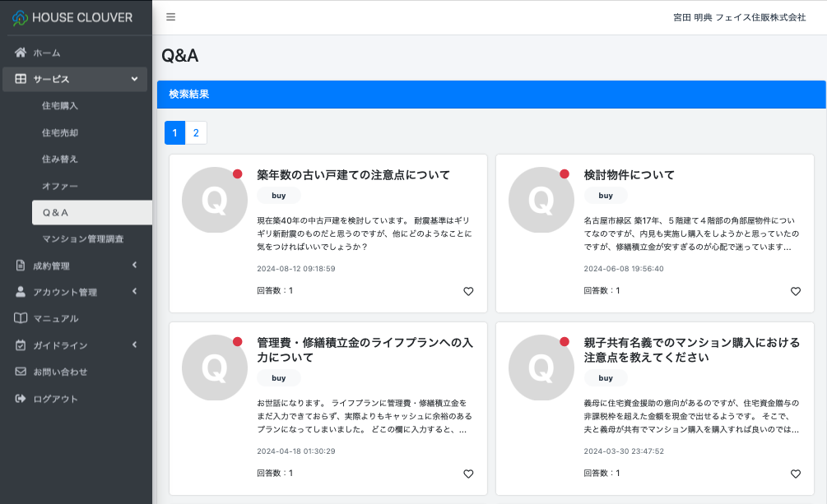This screenshot has height=504, width=827.
Task: Expand the ガイドライン submenu arrow
Action: 134,344
